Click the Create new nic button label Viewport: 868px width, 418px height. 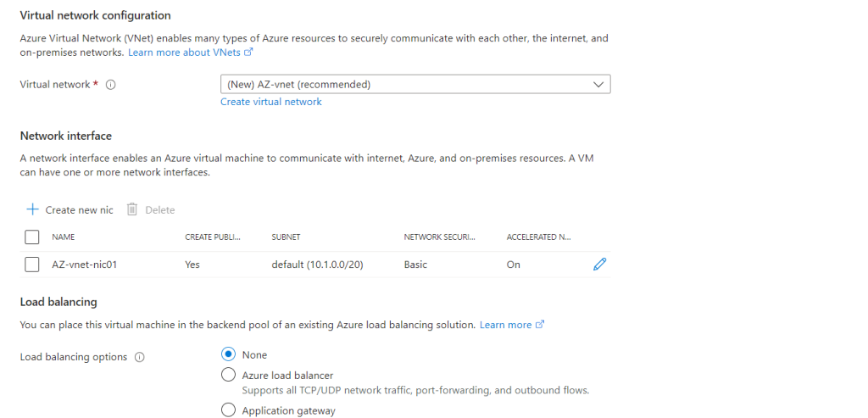[x=79, y=209]
